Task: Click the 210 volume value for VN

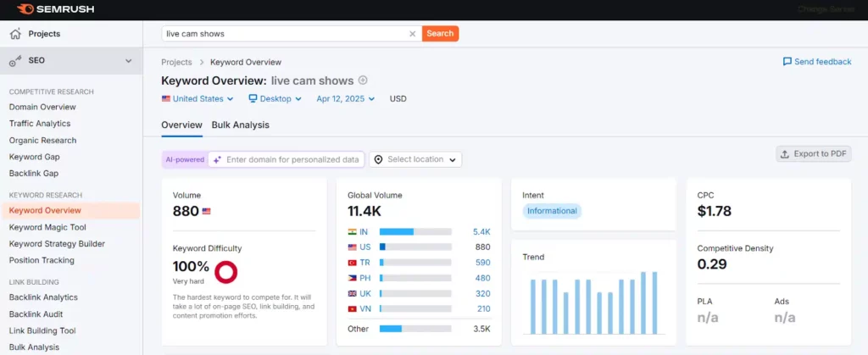Action: pyautogui.click(x=483, y=309)
